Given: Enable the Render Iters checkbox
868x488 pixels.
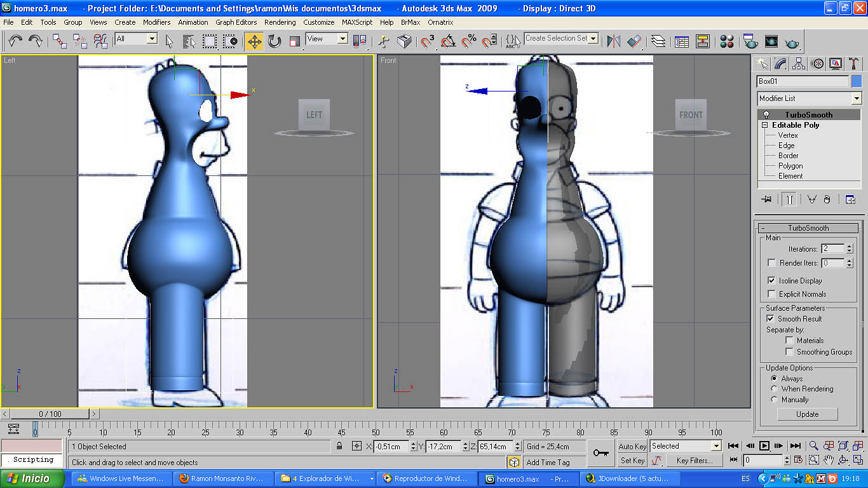Looking at the screenshot, I should [771, 263].
